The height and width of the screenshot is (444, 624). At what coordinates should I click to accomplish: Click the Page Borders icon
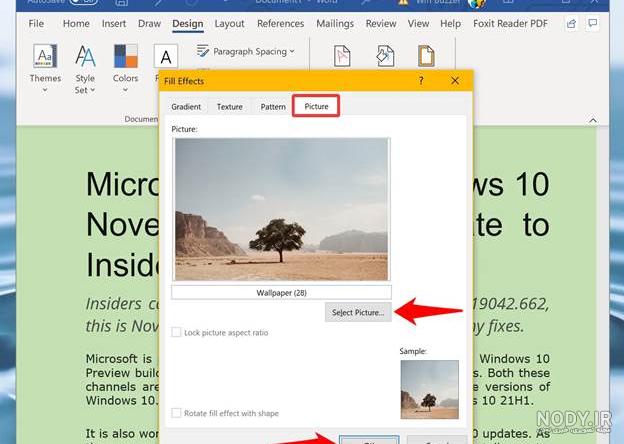(x=426, y=56)
